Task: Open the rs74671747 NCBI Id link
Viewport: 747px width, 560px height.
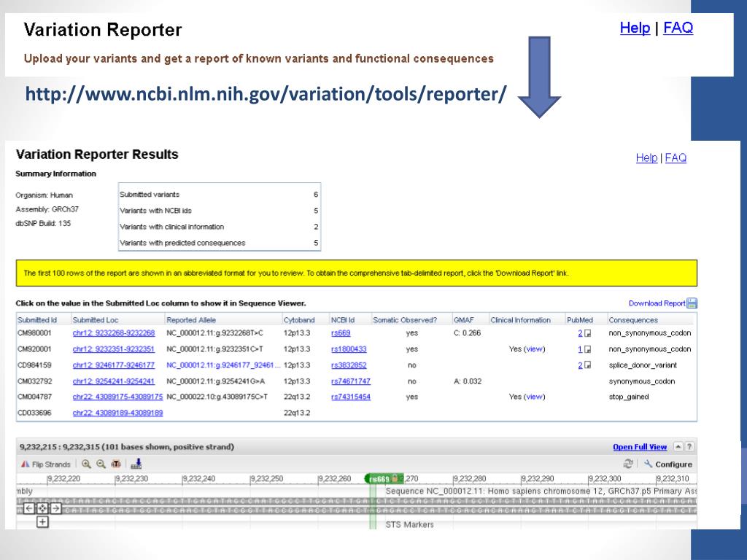Action: (351, 381)
